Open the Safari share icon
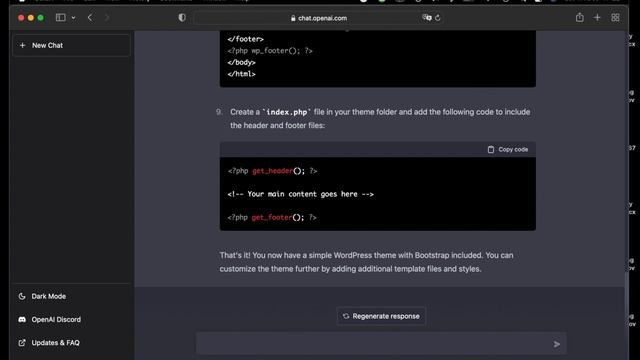The height and width of the screenshot is (360, 640). [580, 17]
